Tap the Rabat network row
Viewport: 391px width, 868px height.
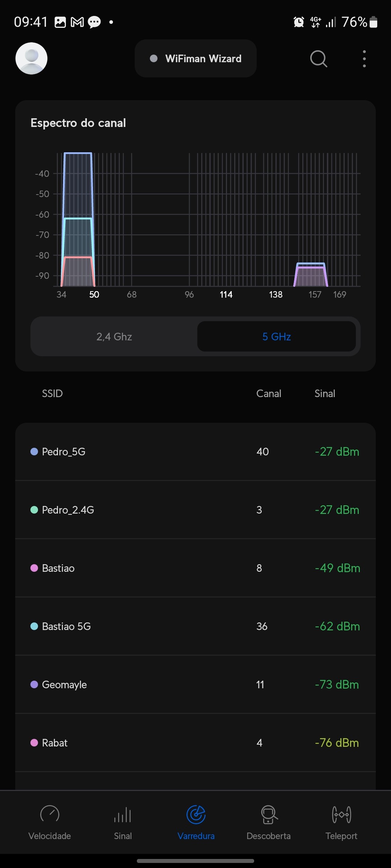pyautogui.click(x=195, y=743)
